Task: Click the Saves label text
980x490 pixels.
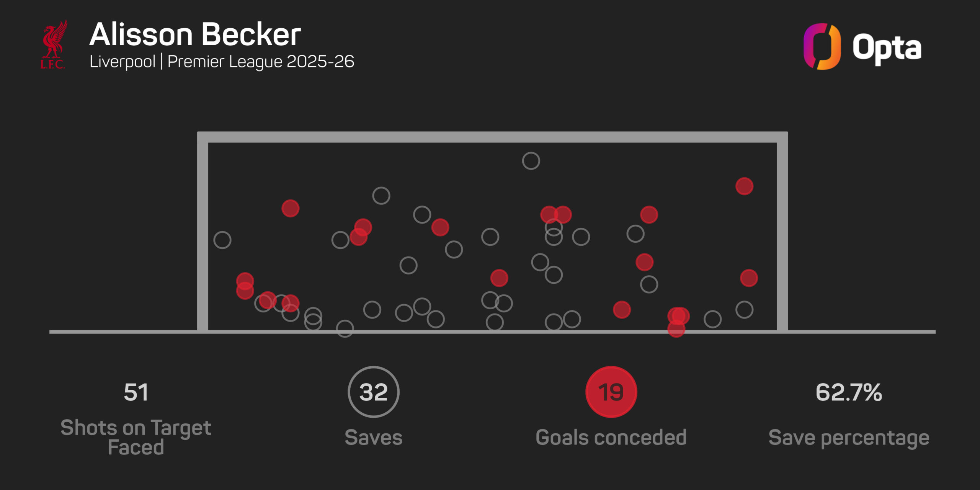Action: [373, 438]
